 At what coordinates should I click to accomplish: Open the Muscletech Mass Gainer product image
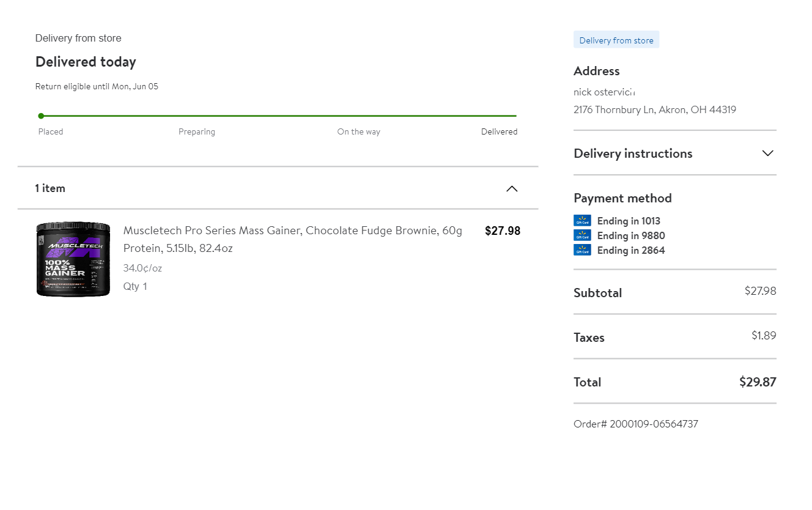pyautogui.click(x=73, y=259)
